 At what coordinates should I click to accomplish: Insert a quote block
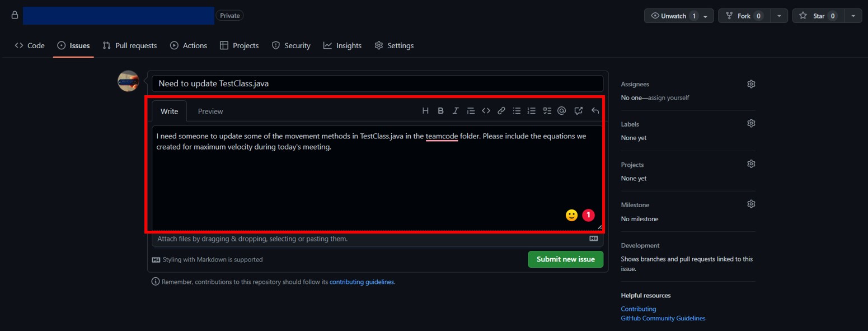coord(471,111)
